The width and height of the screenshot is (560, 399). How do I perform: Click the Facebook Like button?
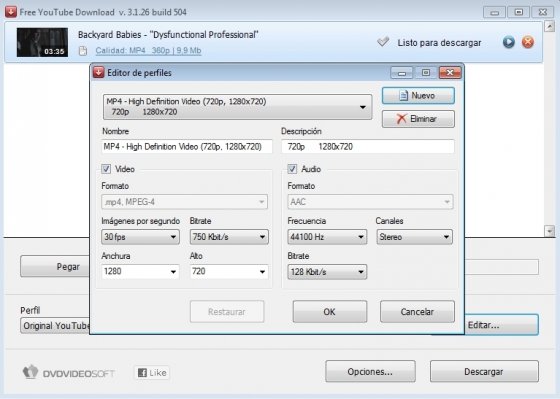[x=152, y=373]
